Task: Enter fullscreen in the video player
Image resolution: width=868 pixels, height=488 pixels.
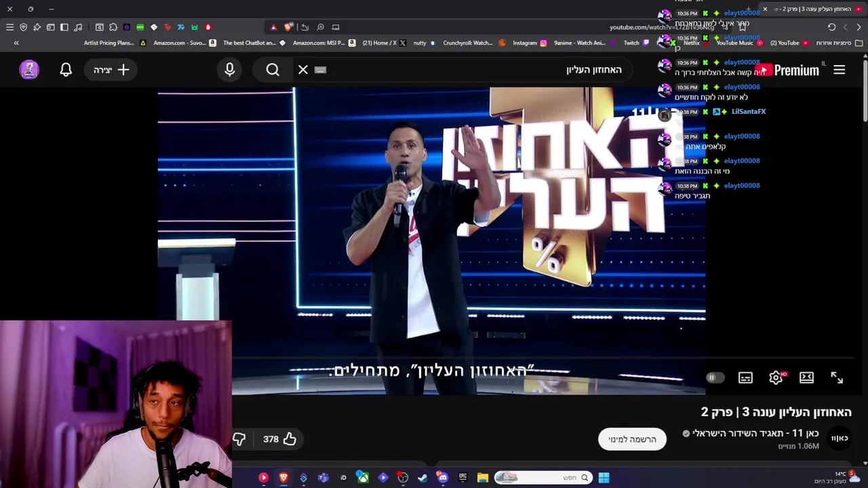Action: (x=837, y=378)
